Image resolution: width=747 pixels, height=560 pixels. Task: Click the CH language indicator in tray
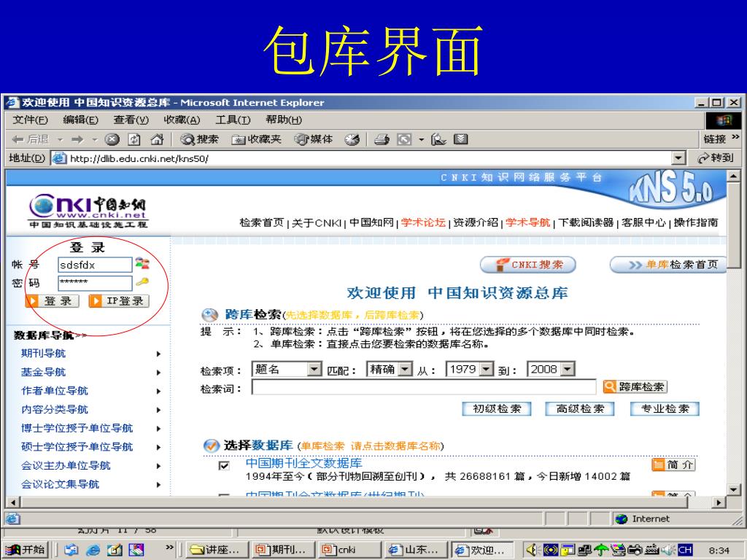[684, 550]
